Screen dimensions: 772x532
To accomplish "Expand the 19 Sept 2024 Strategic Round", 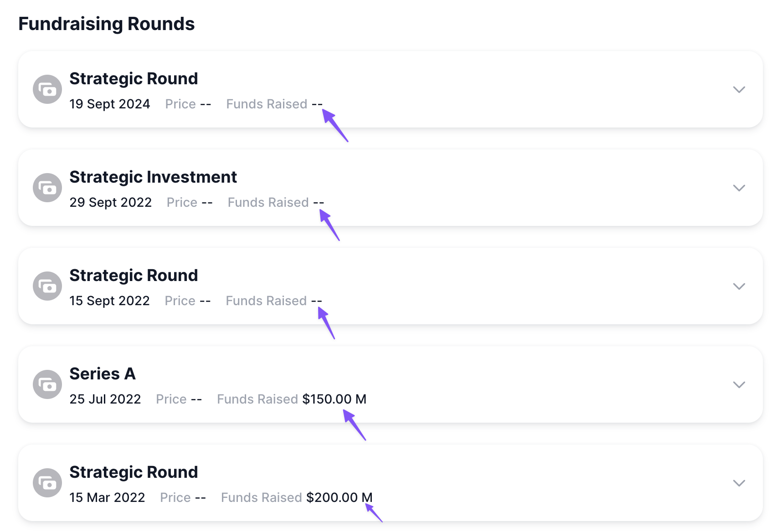I will [739, 89].
